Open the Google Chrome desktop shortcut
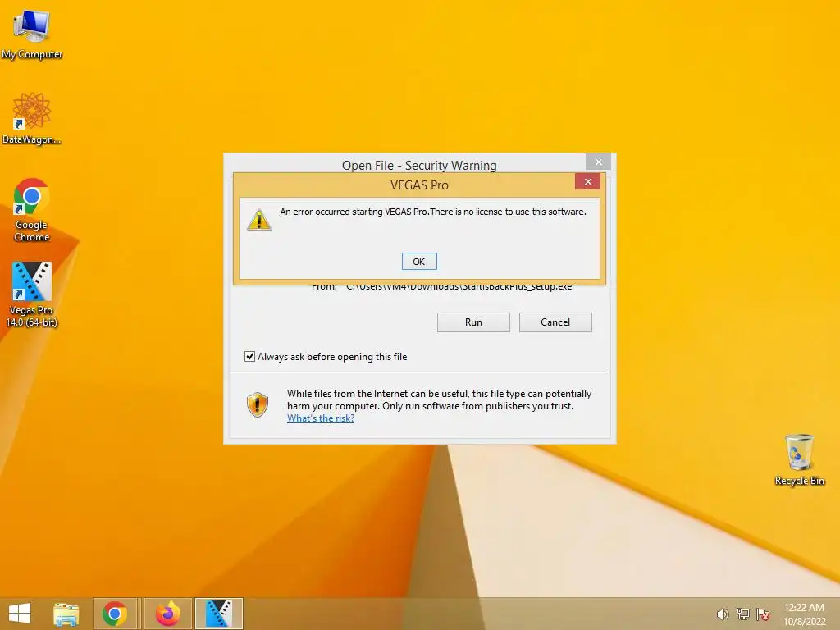The width and height of the screenshot is (840, 630). pos(32,209)
